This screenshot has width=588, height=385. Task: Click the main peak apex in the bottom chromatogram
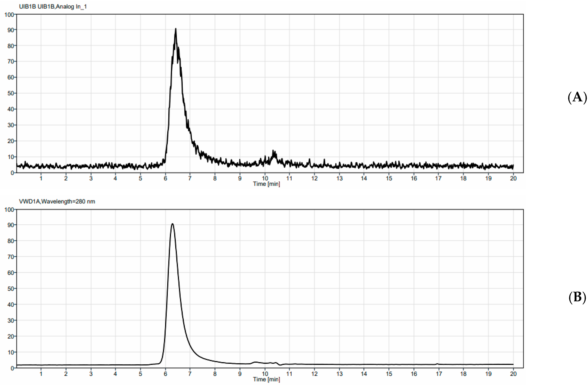pyautogui.click(x=172, y=224)
